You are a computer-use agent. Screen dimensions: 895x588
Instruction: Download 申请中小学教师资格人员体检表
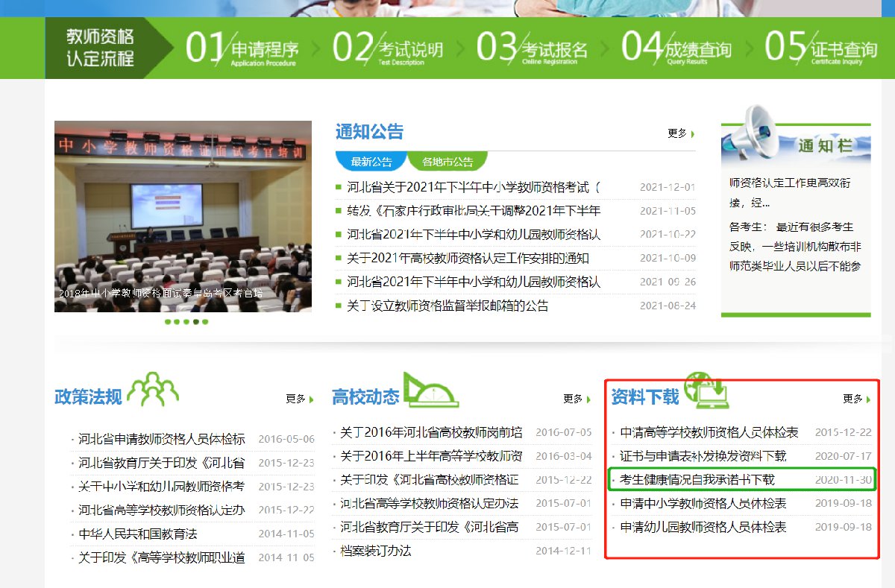pos(703,503)
